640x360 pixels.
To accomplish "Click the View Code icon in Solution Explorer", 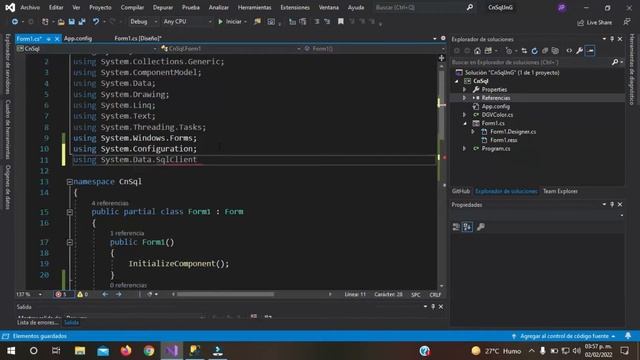I will pos(569,51).
